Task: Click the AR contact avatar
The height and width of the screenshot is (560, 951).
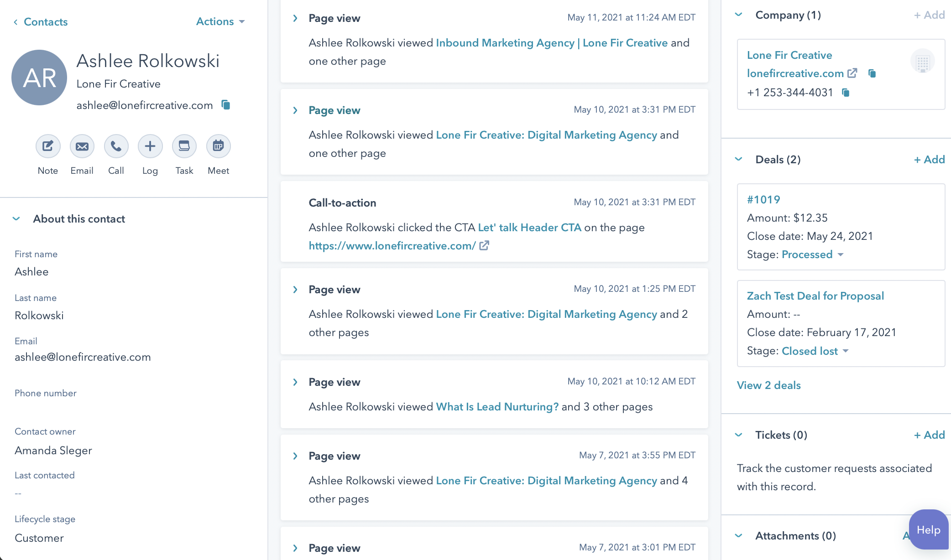Action: (39, 78)
